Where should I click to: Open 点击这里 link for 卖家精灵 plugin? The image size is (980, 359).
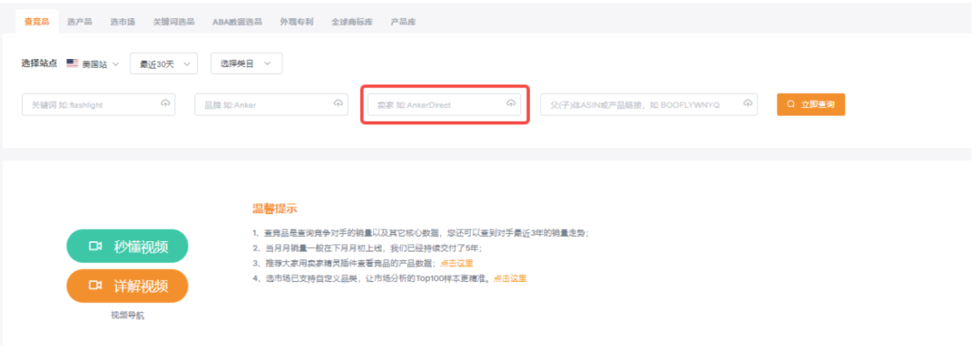[x=456, y=264]
